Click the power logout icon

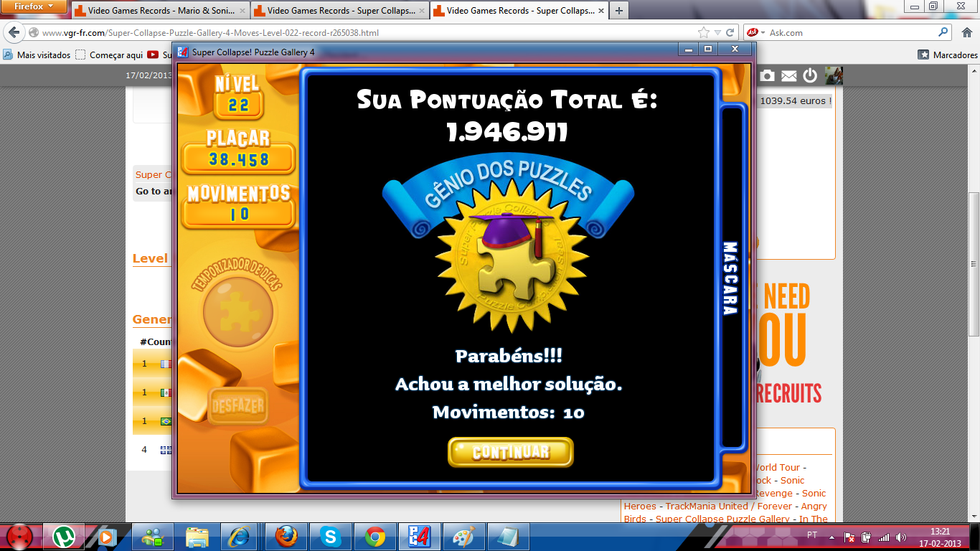pyautogui.click(x=810, y=76)
